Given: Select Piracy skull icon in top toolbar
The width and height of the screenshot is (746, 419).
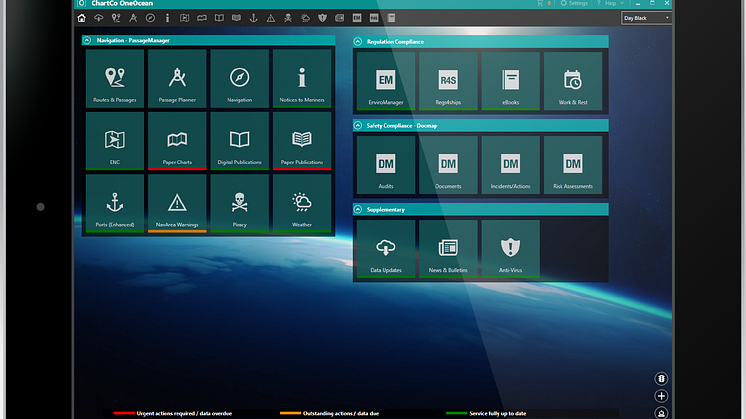Looking at the screenshot, I should pyautogui.click(x=288, y=18).
